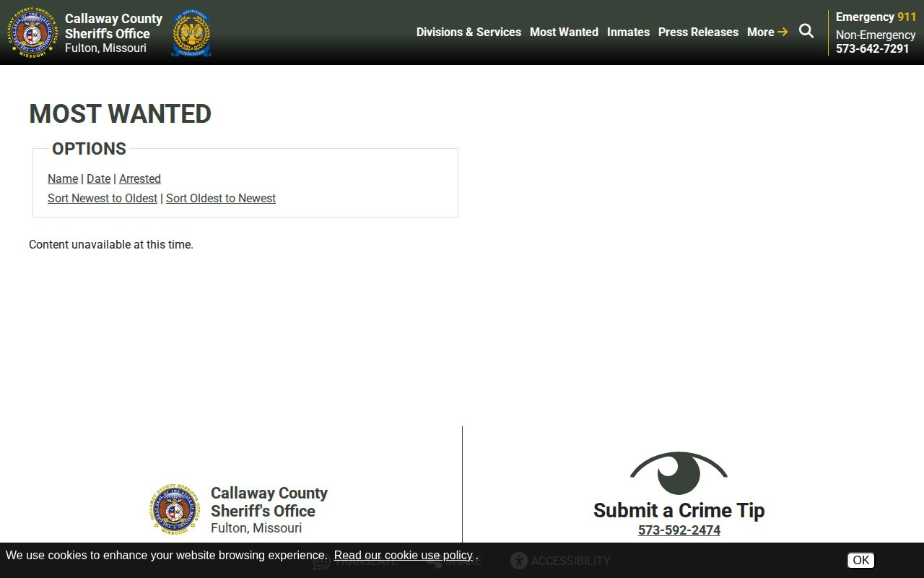The height and width of the screenshot is (578, 924).
Task: Go to Most Wanted in navigation
Action: [x=564, y=32]
